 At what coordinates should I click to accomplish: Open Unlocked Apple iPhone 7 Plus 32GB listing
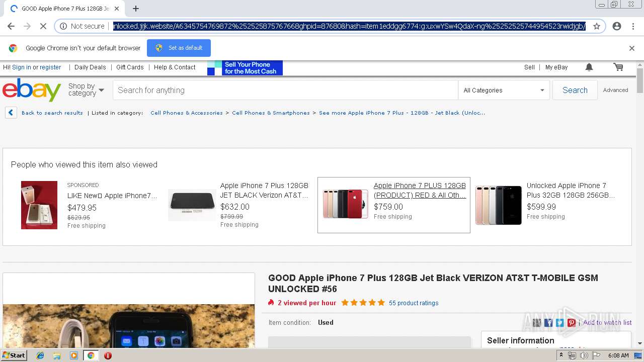[x=571, y=190]
